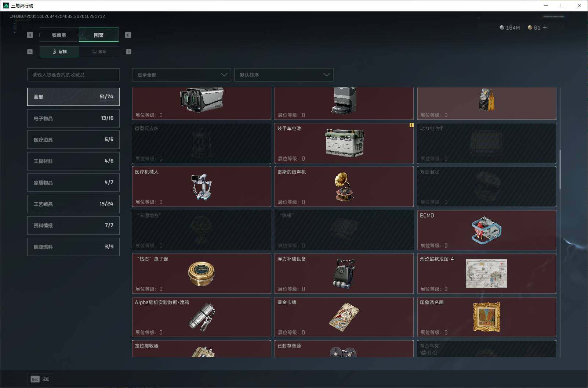Expand the 默认排序 sort dropdown
The width and height of the screenshot is (588, 388).
(284, 75)
